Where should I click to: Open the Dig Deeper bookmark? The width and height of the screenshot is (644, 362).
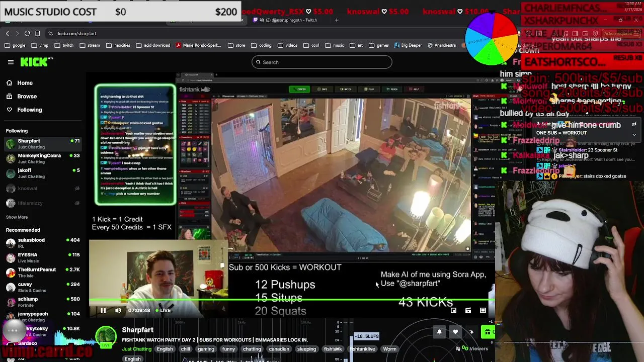[x=408, y=45]
